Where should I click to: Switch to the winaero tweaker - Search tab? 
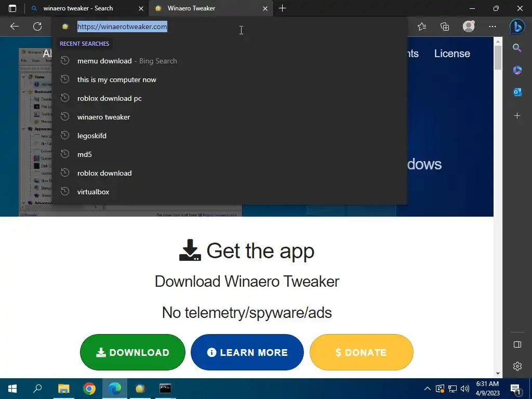pyautogui.click(x=87, y=8)
